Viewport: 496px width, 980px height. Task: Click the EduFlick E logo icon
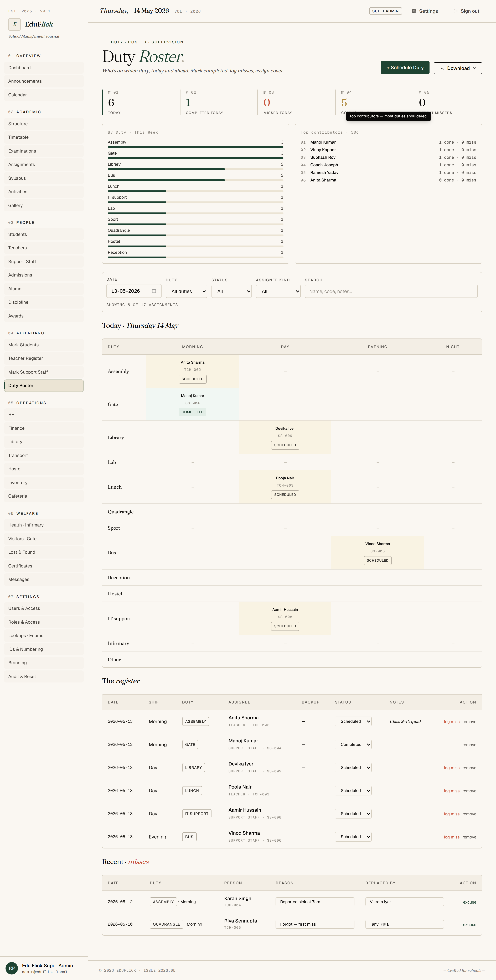coord(14,24)
